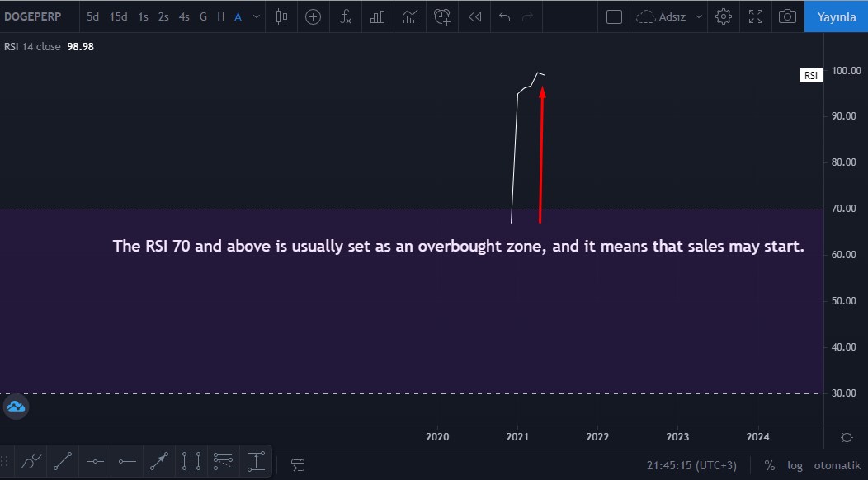The width and height of the screenshot is (868, 480).
Task: Toggle percent scale mode
Action: tap(769, 466)
